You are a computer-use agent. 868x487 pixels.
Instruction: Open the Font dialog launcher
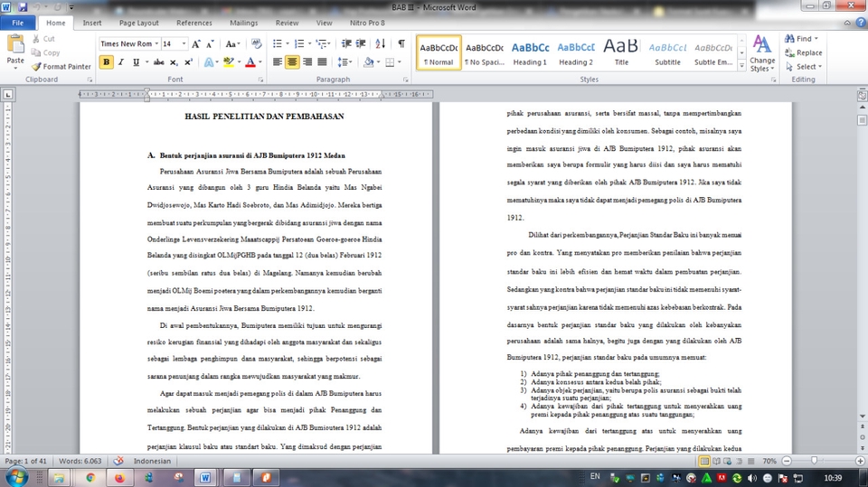pyautogui.click(x=260, y=80)
